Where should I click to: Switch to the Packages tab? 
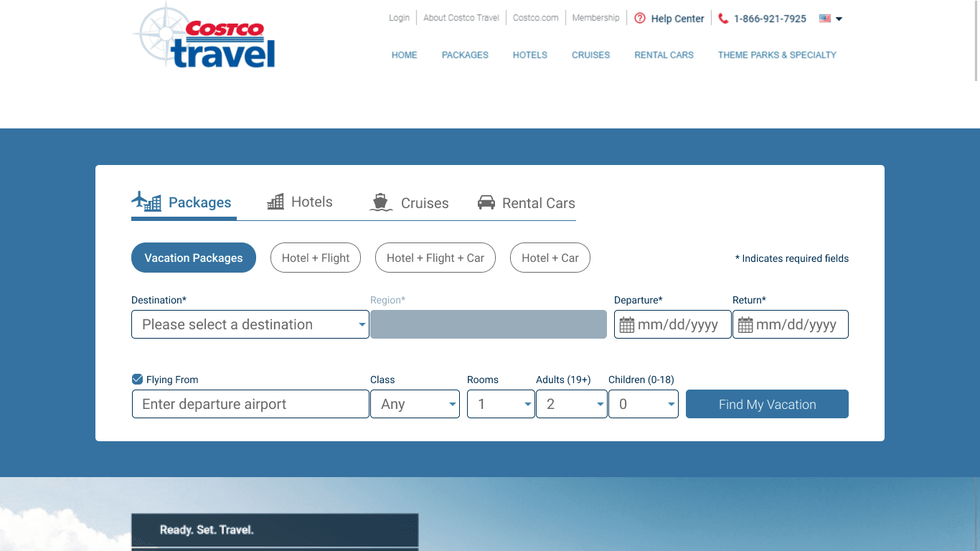[x=184, y=202]
